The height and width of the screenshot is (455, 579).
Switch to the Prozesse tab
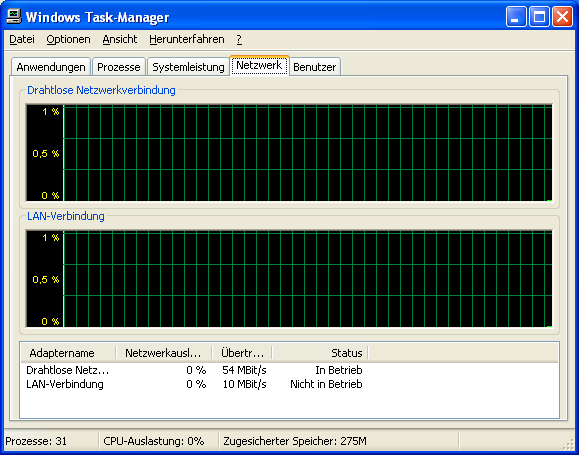tap(119, 67)
